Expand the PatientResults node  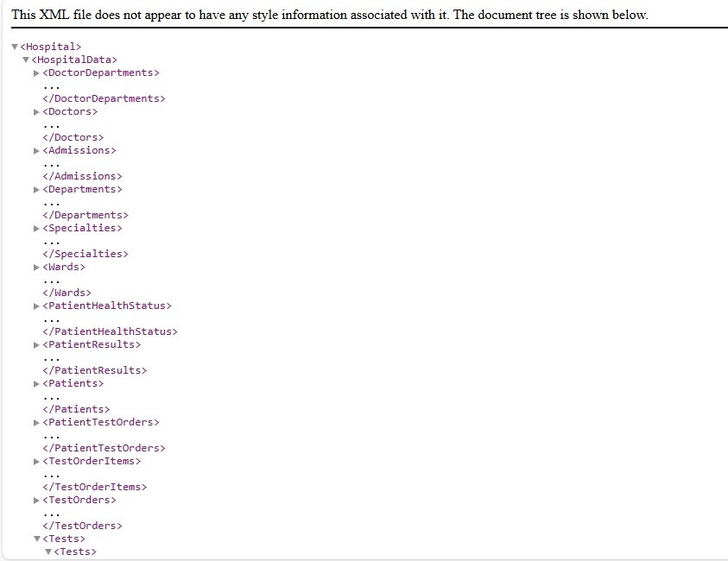[x=36, y=344]
